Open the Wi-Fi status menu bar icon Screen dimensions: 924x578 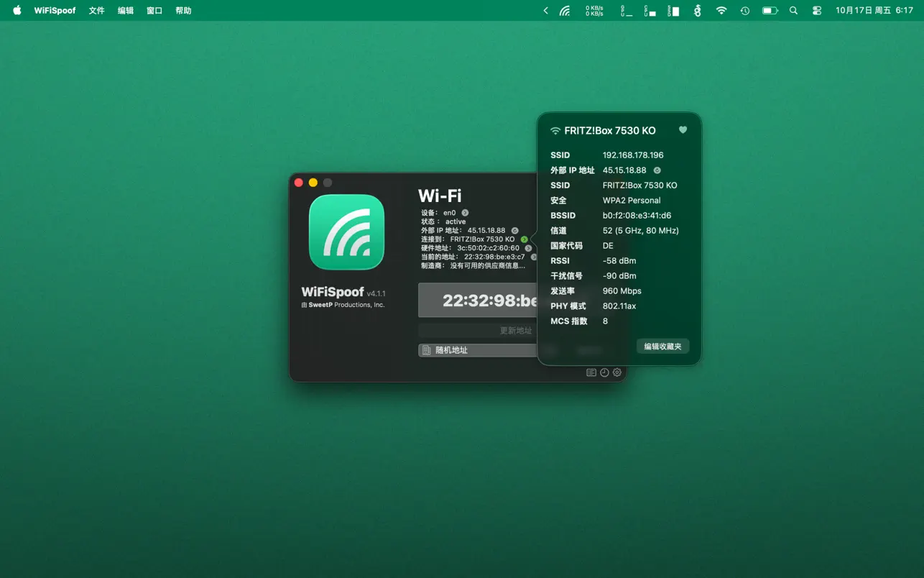pos(721,10)
